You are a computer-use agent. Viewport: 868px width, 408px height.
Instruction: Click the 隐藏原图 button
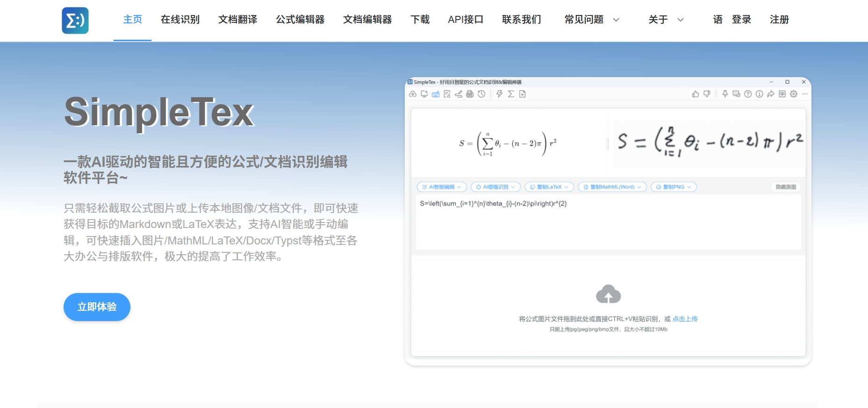786,187
